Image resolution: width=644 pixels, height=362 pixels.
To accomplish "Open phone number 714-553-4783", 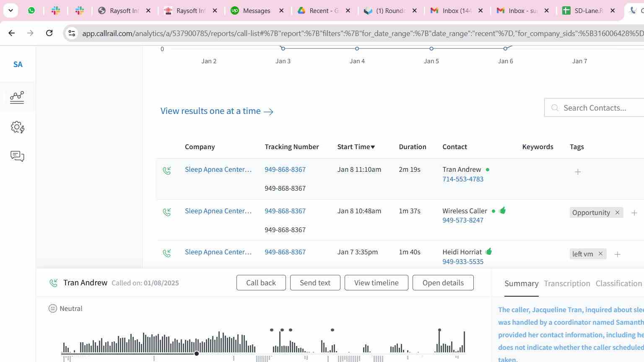I will (462, 179).
